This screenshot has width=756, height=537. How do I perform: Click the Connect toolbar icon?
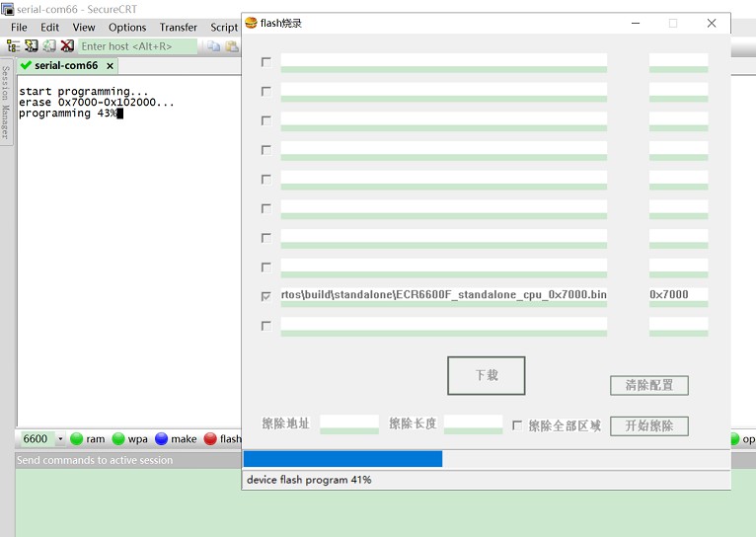click(14, 46)
